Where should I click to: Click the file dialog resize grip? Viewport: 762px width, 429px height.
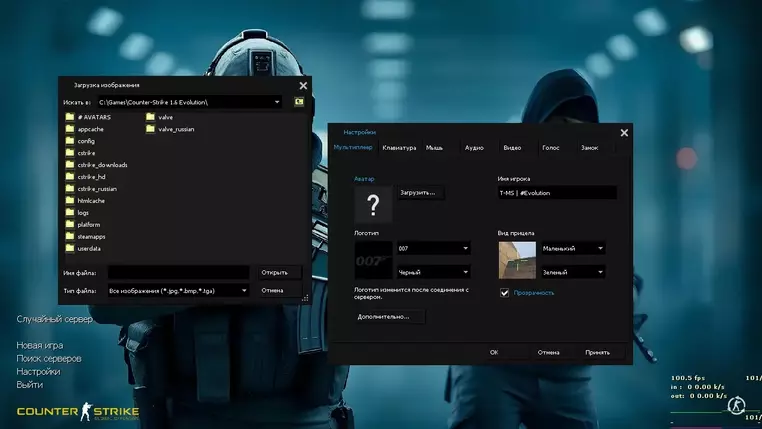305,298
